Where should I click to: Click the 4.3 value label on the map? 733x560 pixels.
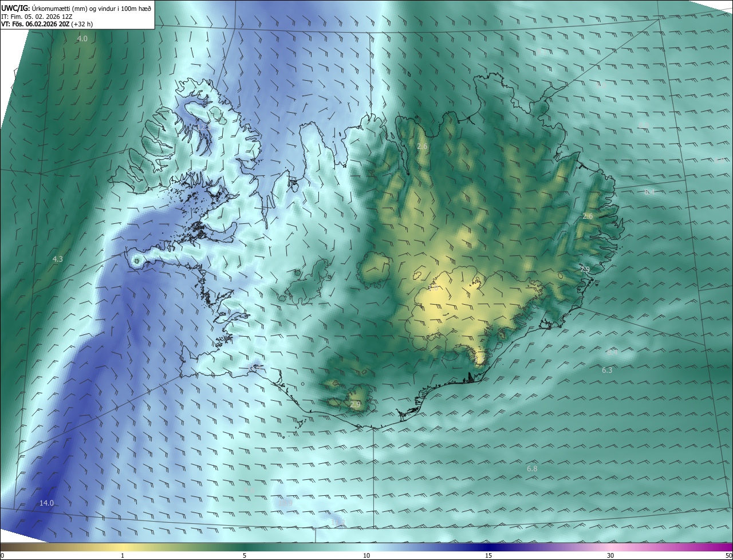tap(58, 259)
